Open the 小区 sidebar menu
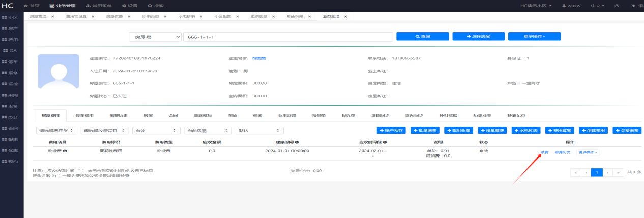The height and width of the screenshot is (218, 644). coord(10,17)
